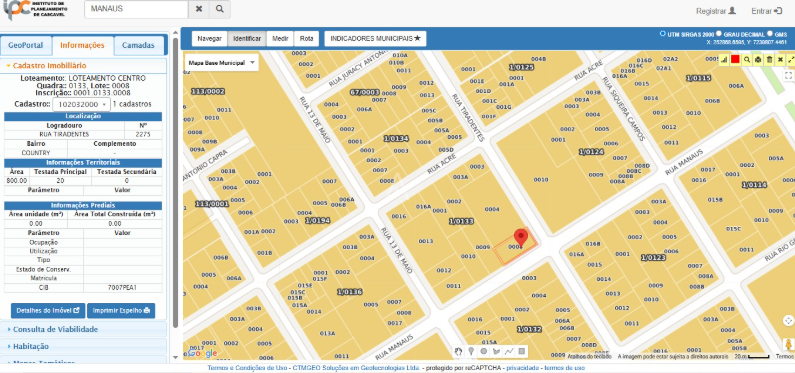Expand the Habitação section
This screenshot has height=373, width=795.
83,346
